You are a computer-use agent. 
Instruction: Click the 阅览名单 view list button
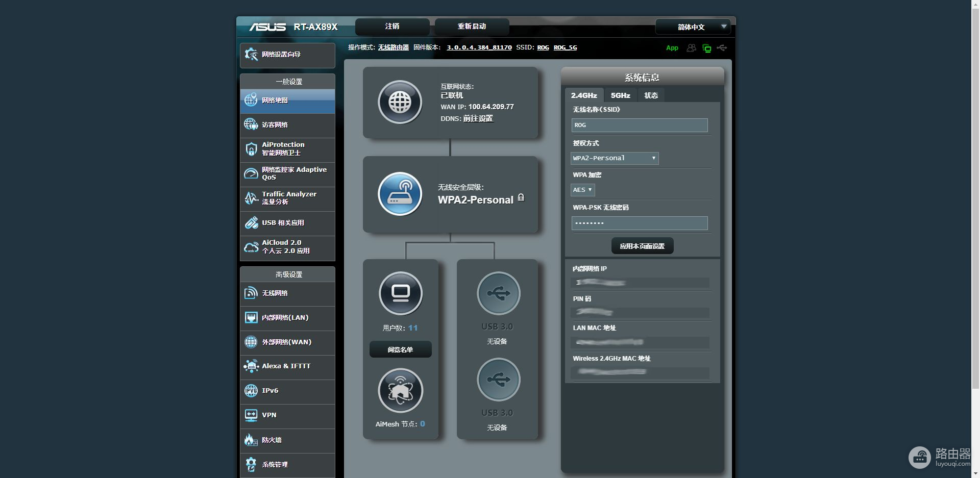[x=400, y=349]
